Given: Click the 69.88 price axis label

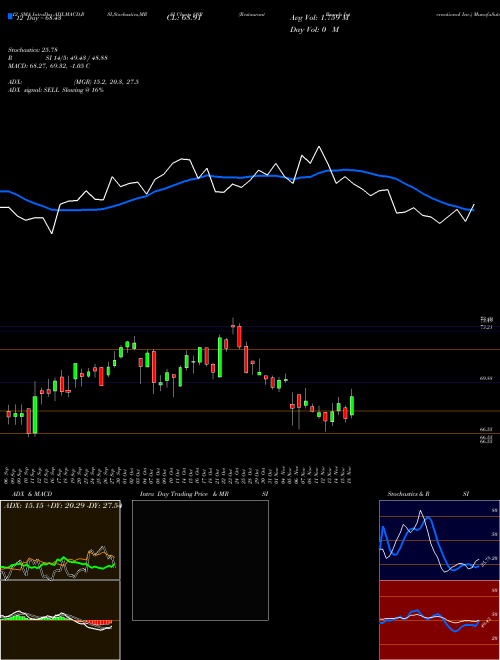Looking at the screenshot, I should (486, 379).
